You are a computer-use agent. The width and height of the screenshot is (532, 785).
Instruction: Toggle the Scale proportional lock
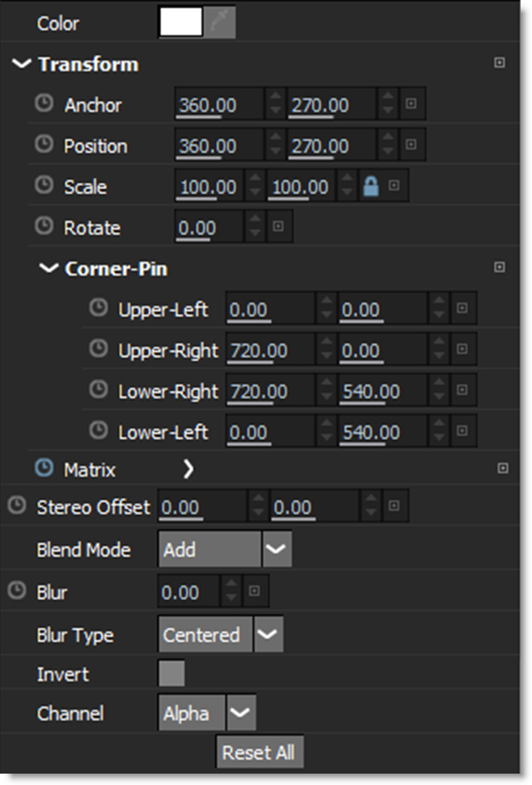pyautogui.click(x=370, y=186)
